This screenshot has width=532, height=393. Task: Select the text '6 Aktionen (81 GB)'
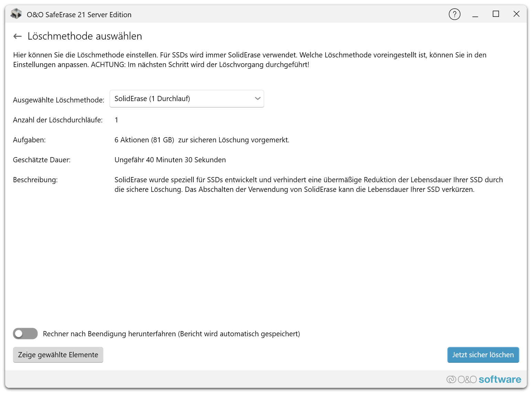[145, 140]
